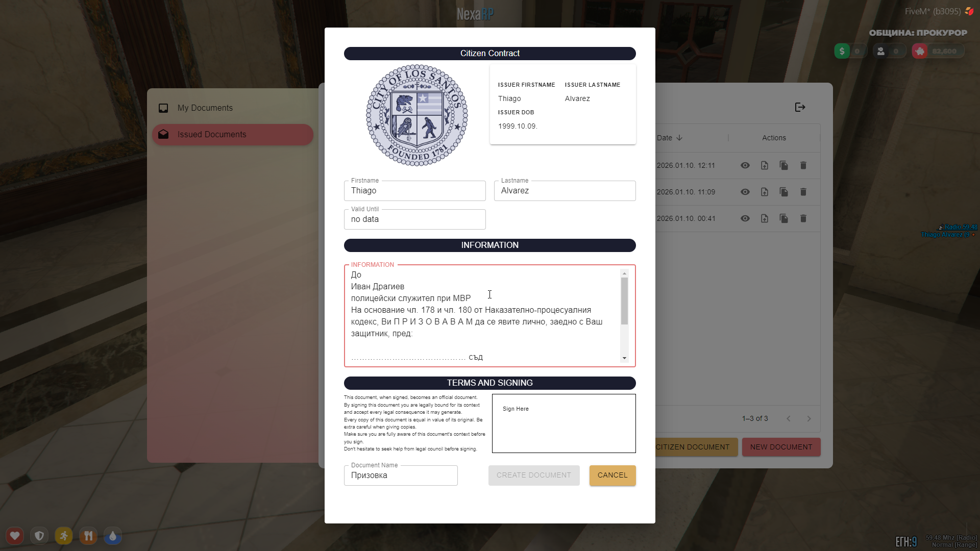View the 11:09 document with eye icon
The width and height of the screenshot is (980, 551).
[x=745, y=192]
